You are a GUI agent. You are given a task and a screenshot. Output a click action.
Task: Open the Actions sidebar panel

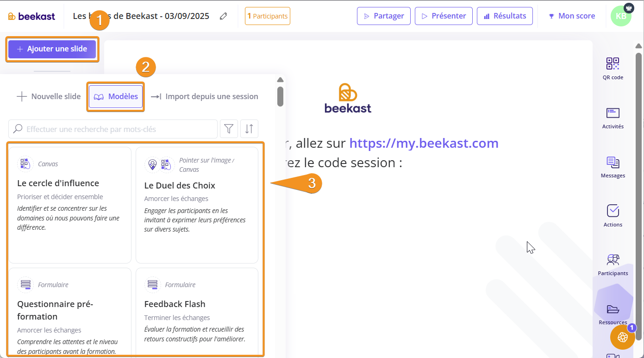613,216
